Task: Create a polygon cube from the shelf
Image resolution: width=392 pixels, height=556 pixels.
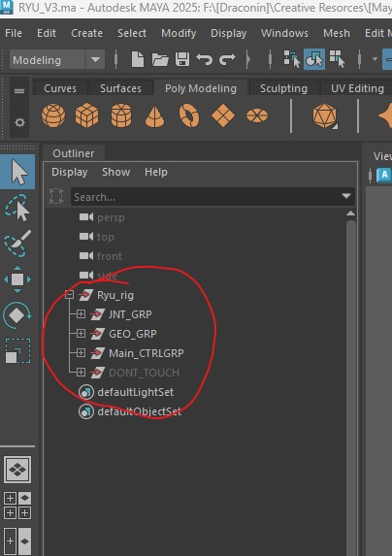Action: point(86,115)
